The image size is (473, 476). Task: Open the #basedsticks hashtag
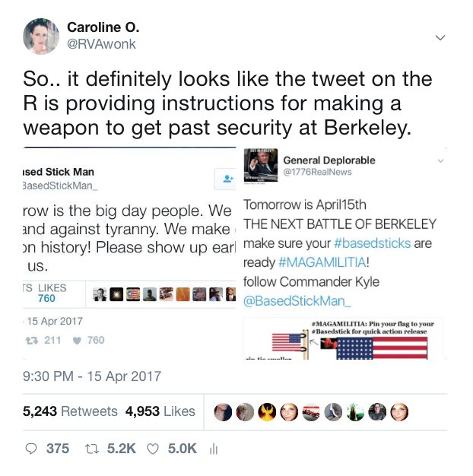pyautogui.click(x=372, y=243)
